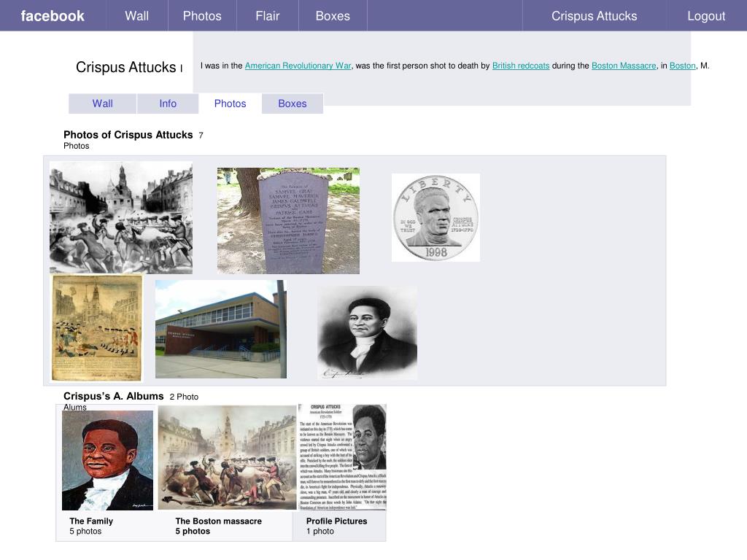Click the '2 Photo' album count
This screenshot has height=560, width=747.
tap(184, 397)
